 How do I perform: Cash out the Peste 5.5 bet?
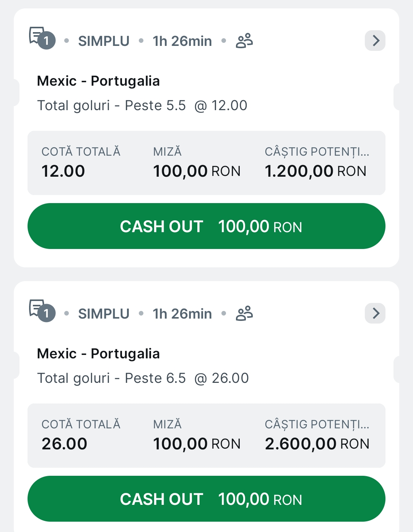pyautogui.click(x=206, y=226)
